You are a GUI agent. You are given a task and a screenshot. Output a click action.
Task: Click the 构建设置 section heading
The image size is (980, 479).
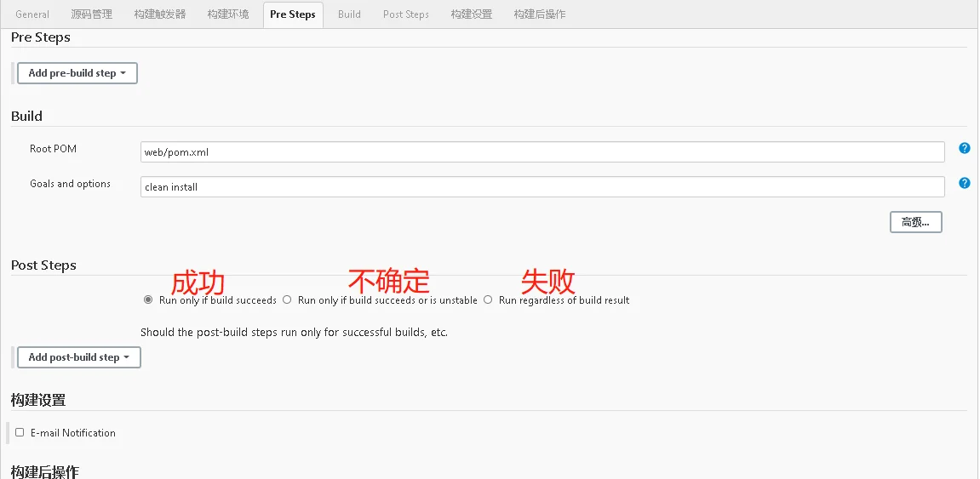coord(38,401)
